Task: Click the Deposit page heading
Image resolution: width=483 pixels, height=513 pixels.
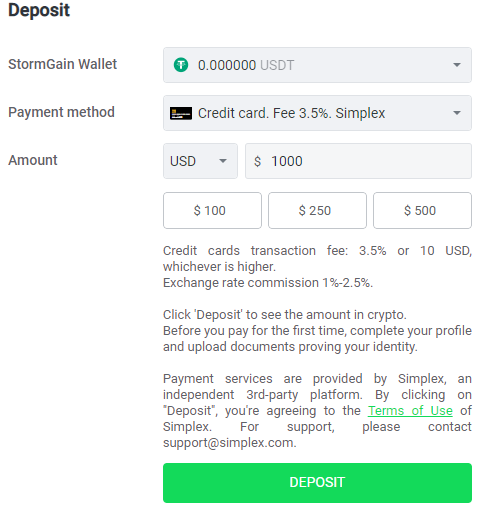Action: (39, 11)
